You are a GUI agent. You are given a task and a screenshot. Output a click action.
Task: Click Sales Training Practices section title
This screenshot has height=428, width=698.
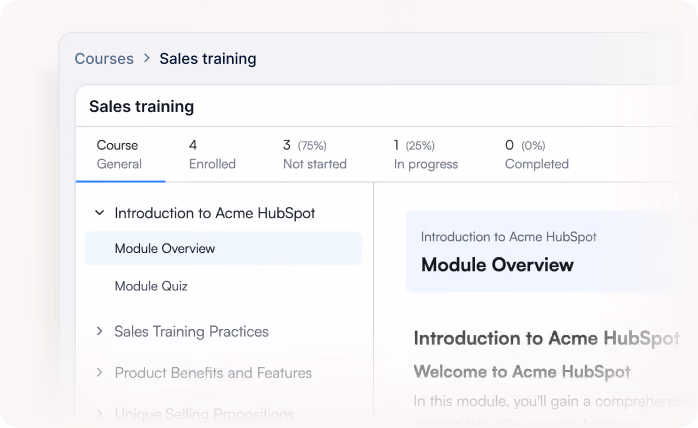point(191,331)
